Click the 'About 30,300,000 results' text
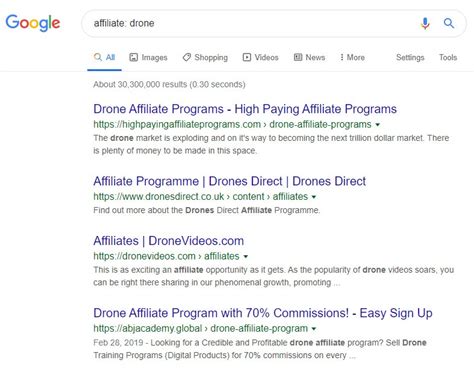 169,84
